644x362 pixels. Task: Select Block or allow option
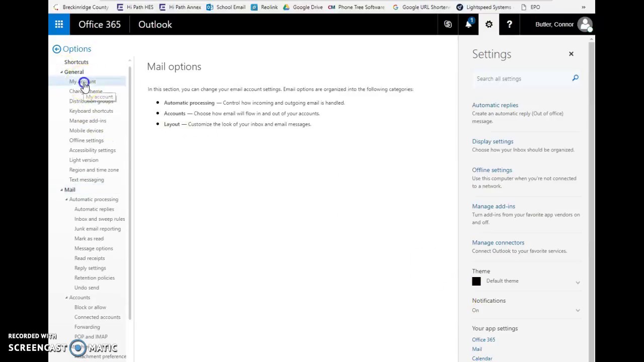click(x=90, y=307)
